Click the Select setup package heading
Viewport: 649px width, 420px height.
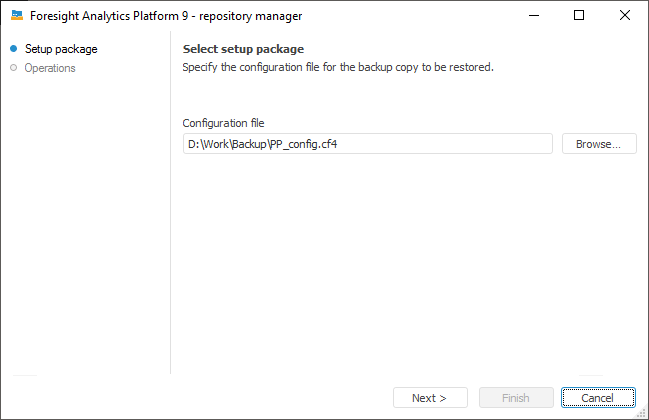[x=243, y=49]
